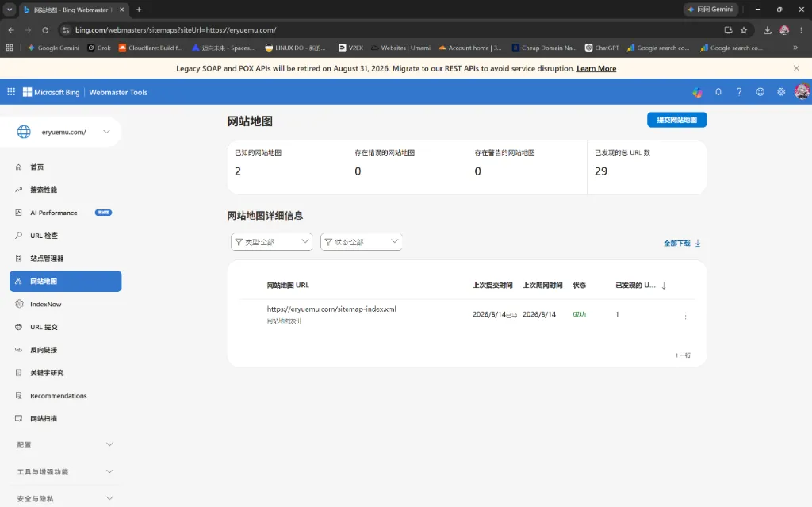
Task: Dismiss the Legacy SOAP API notice banner
Action: (796, 68)
